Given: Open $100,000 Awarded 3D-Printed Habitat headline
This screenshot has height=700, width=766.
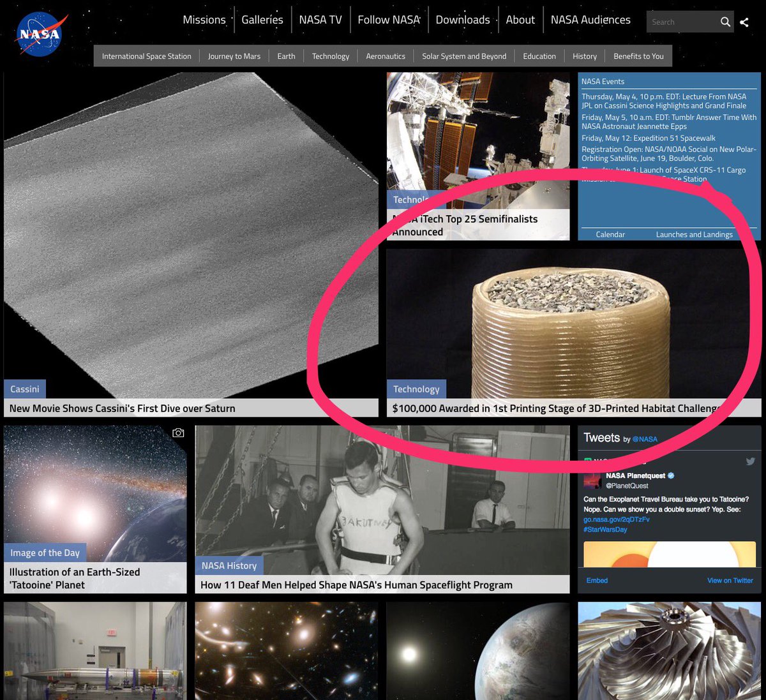Looking at the screenshot, I should [x=555, y=408].
